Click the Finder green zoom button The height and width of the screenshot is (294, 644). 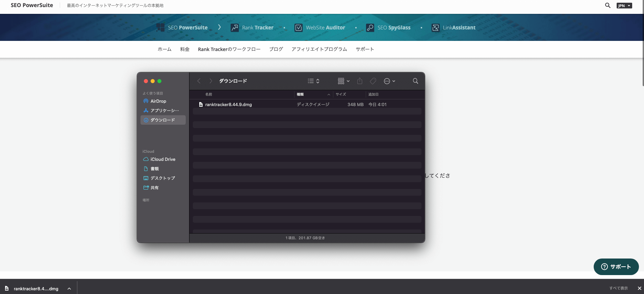pyautogui.click(x=159, y=81)
